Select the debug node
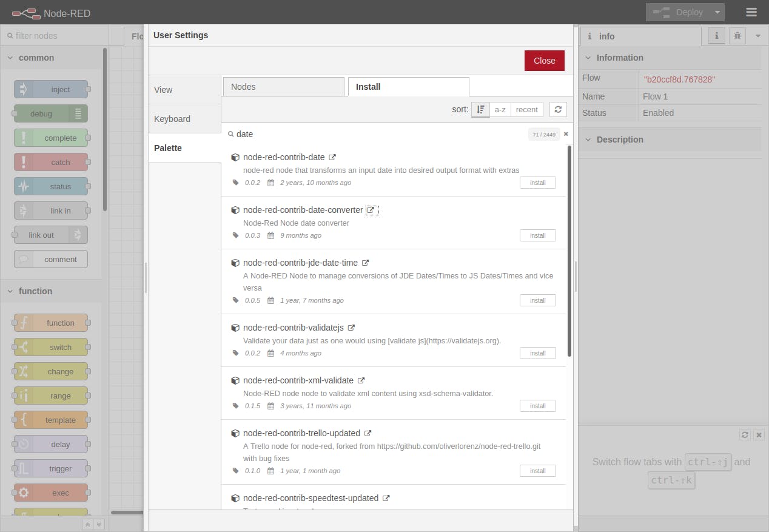The image size is (769, 532). (51, 113)
